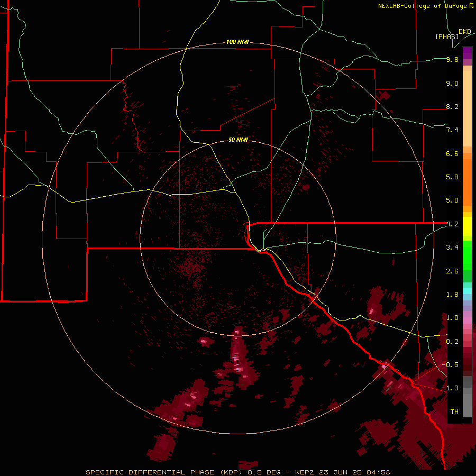Click the 50 NMI range ring label
This screenshot has width=476, height=476.
tap(238, 140)
